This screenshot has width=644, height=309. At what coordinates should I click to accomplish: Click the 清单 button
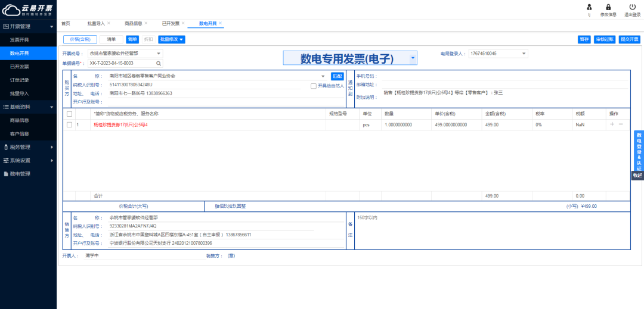(112, 39)
